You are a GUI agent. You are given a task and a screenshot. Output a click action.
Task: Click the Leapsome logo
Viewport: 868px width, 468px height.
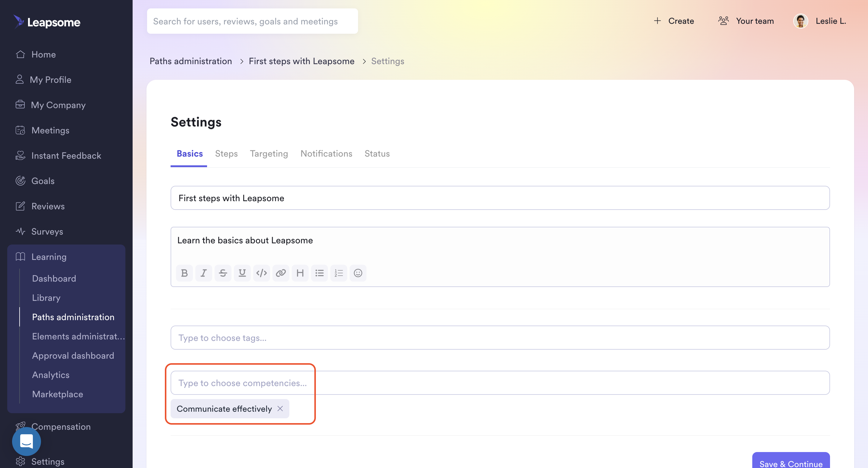47,22
